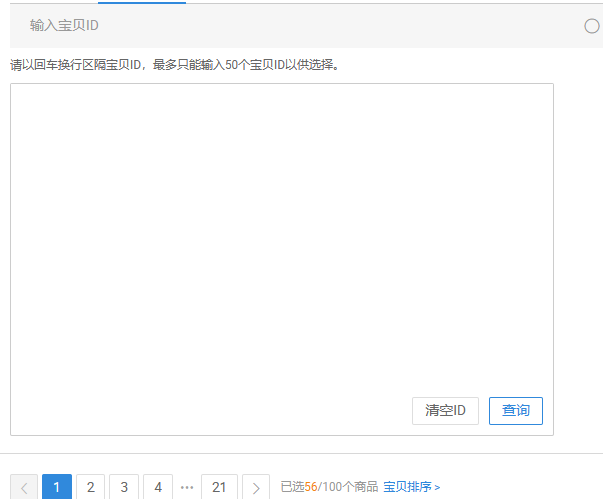
Task: Click the 已选56/100个商品 count text
Action: 329,487
